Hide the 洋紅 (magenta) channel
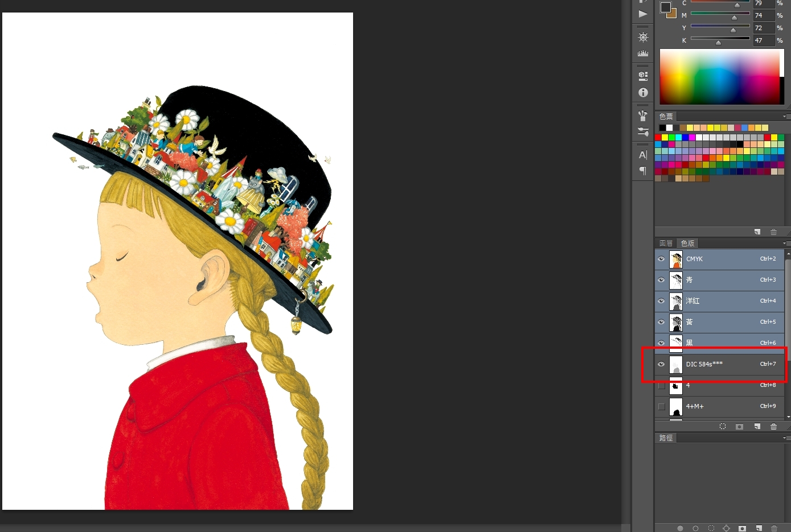The image size is (791, 532). (661, 301)
